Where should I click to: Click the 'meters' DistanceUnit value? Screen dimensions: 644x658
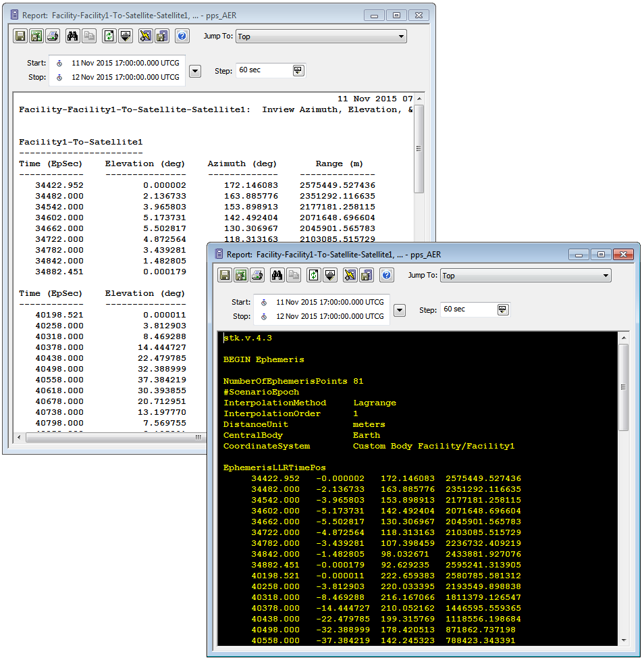(369, 425)
